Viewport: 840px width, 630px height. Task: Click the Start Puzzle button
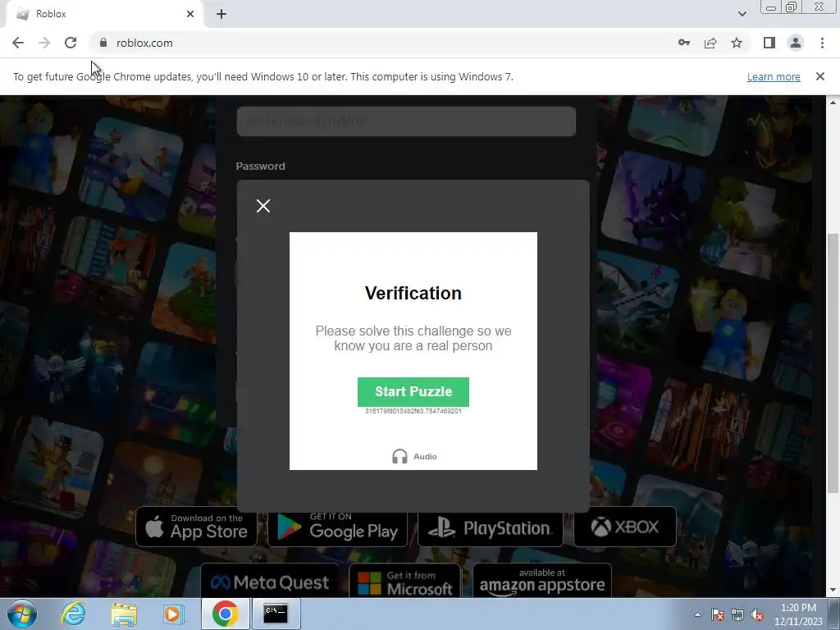pos(413,391)
